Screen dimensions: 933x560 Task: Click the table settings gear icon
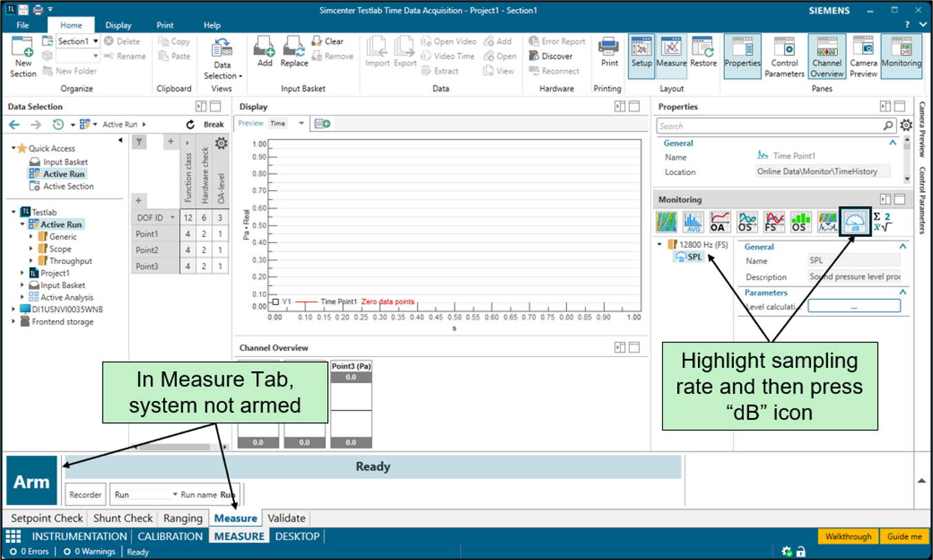coord(221,143)
